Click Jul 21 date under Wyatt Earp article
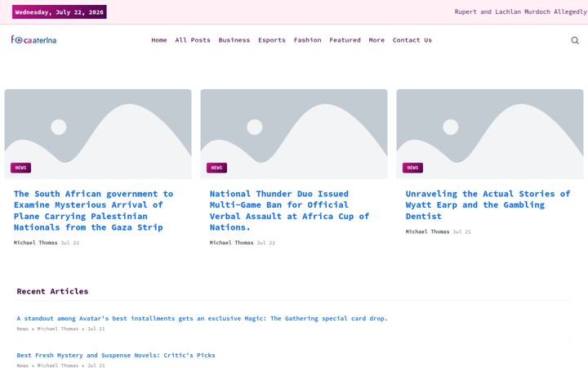This screenshot has height=368, width=588. [x=461, y=231]
